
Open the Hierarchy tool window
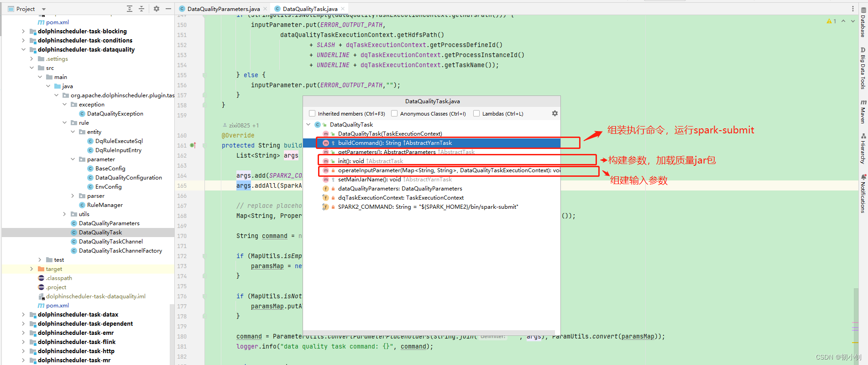(863, 148)
